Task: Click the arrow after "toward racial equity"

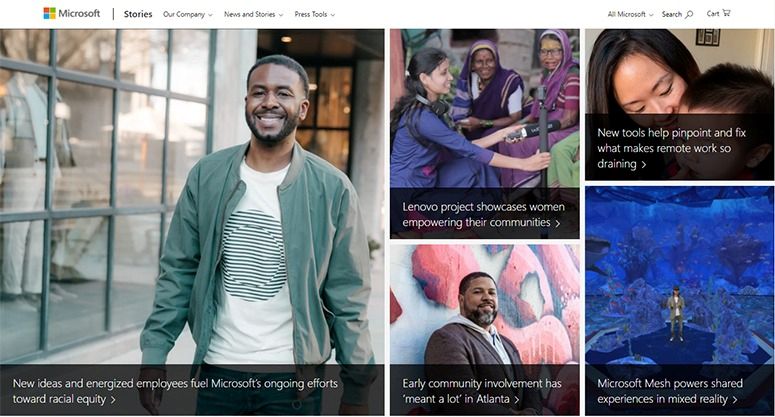Action: click(x=113, y=400)
